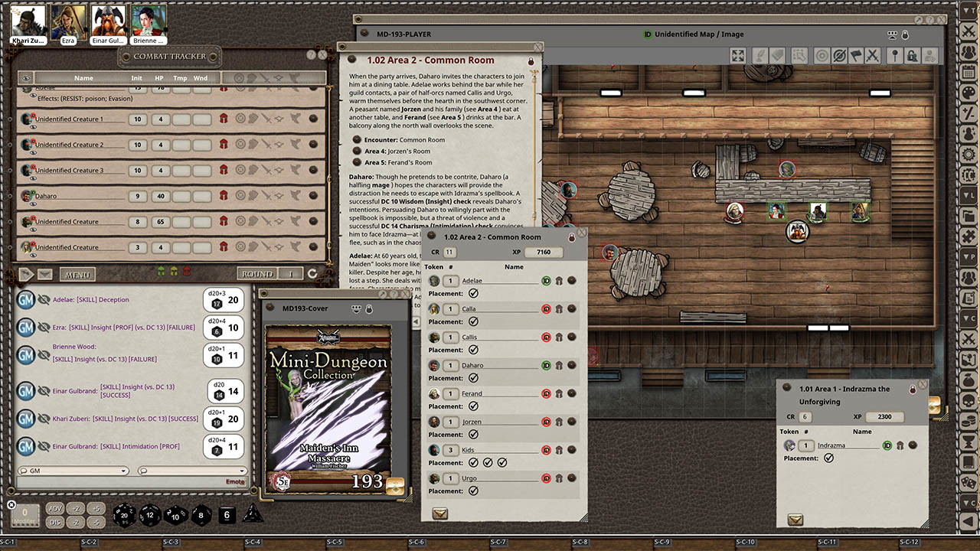
Task: Toggle the ID button next to Adelae
Action: (544, 280)
